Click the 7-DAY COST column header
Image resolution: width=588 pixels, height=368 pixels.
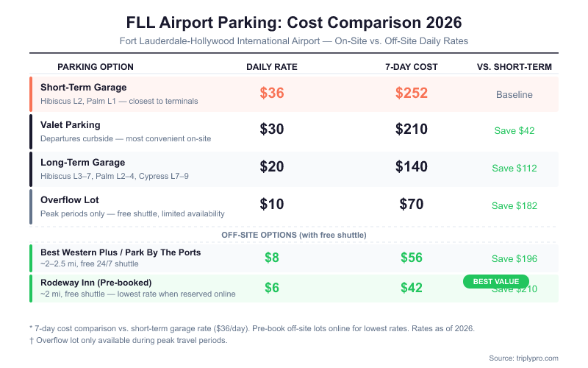tap(412, 67)
